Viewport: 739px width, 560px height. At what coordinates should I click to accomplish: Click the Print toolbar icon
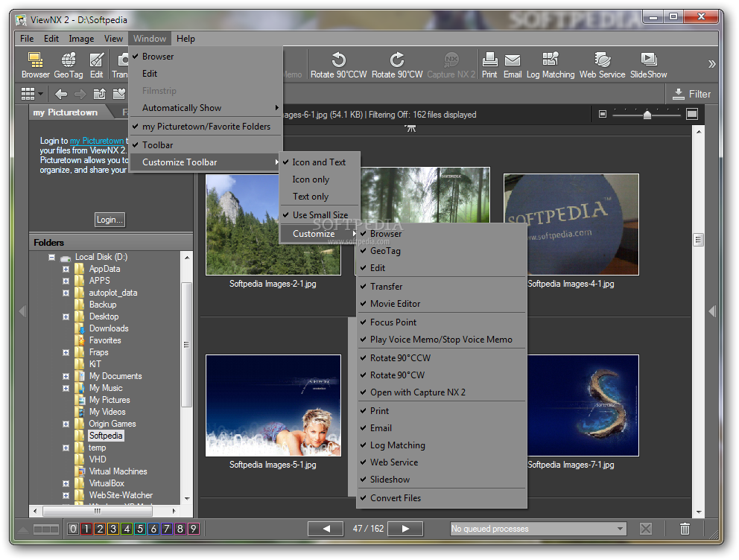click(489, 65)
